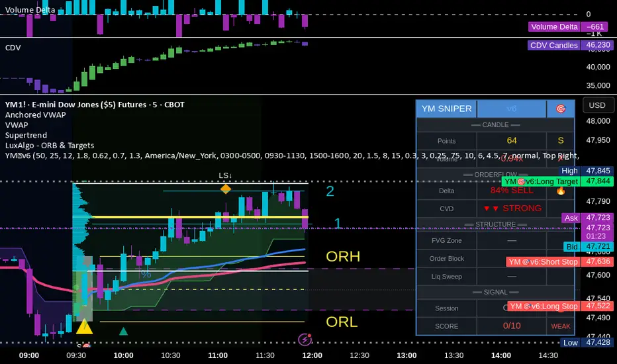Click the target level 2 label

pos(330,191)
